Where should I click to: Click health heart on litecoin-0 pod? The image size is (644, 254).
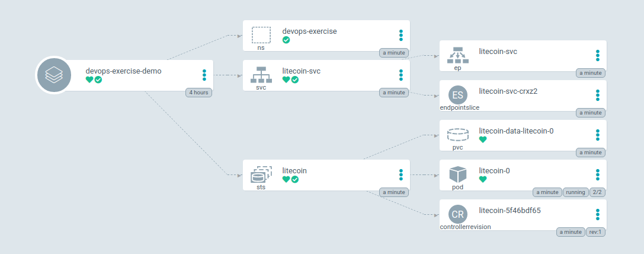483,179
